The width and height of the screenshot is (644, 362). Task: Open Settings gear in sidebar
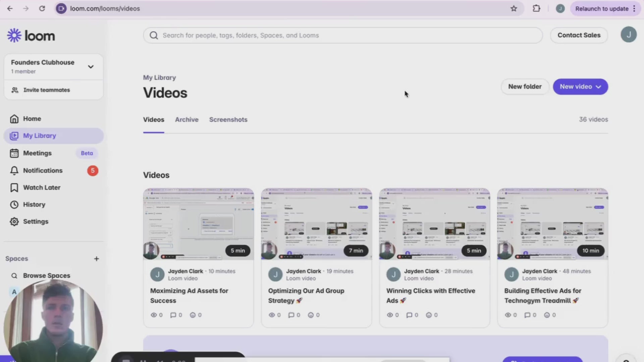(x=14, y=222)
